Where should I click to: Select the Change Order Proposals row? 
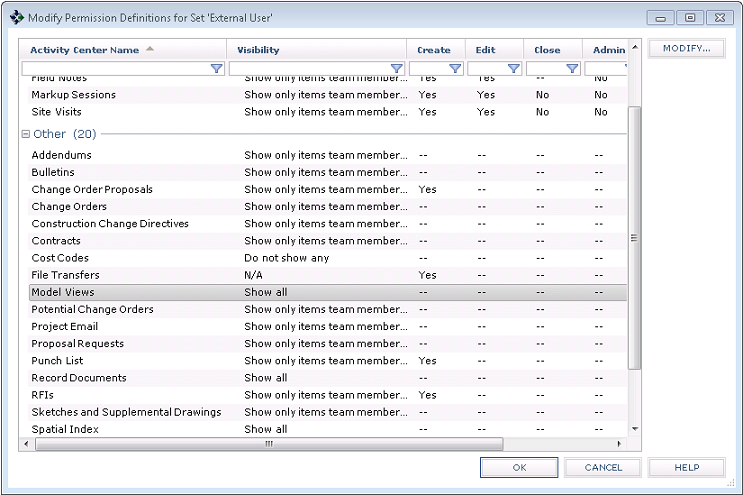92,189
